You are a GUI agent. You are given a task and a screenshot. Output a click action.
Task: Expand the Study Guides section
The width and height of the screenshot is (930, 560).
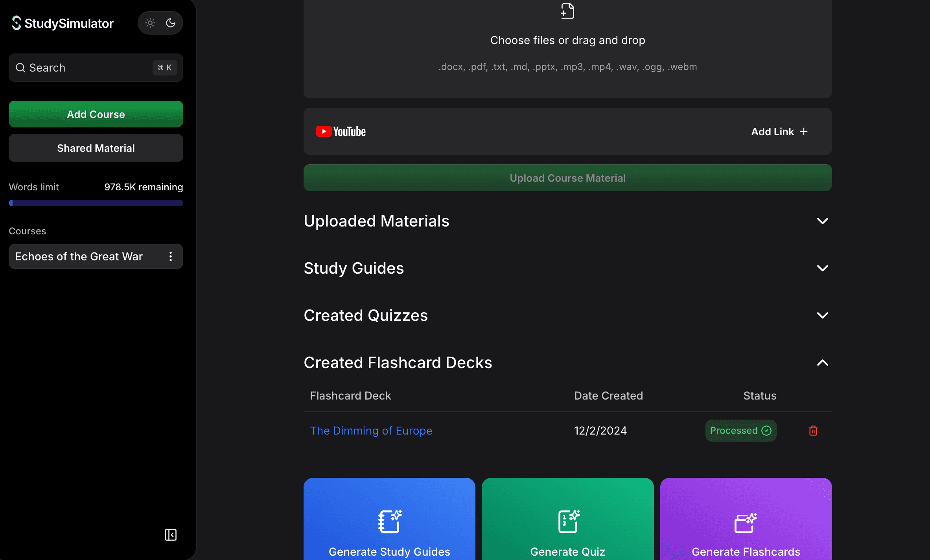click(x=823, y=268)
